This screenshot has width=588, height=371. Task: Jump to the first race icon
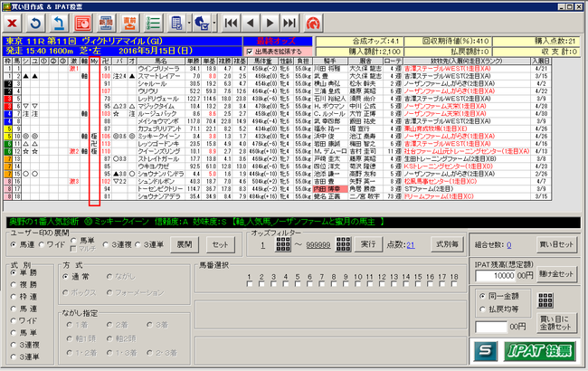[x=231, y=24]
